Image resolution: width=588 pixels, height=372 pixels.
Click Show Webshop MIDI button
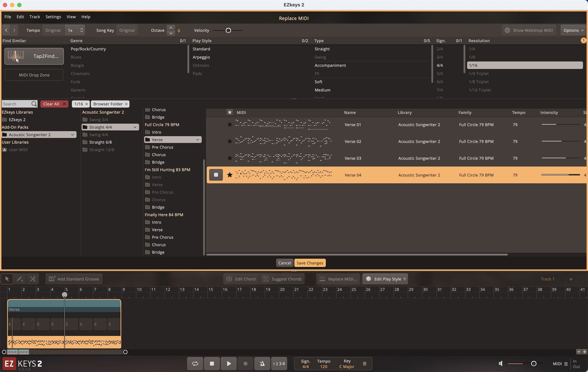click(x=529, y=30)
